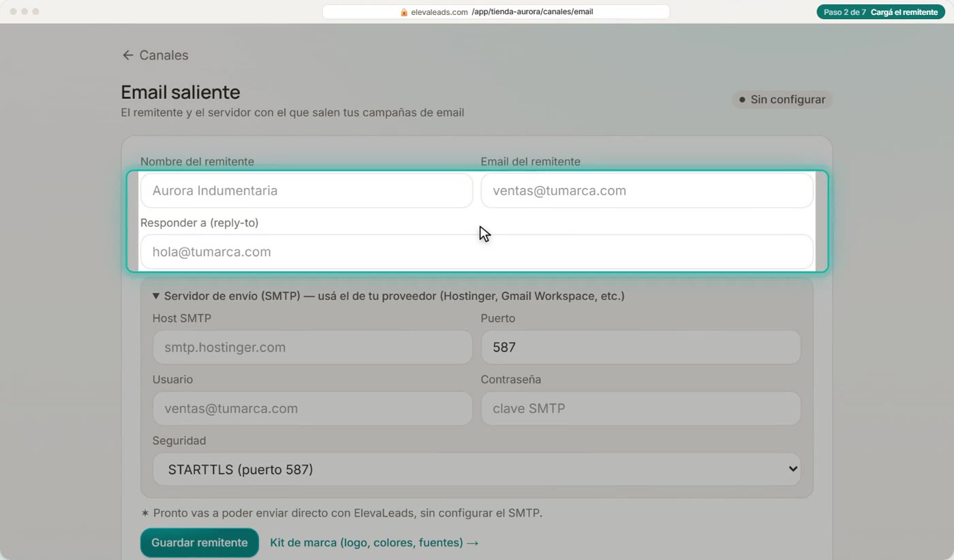Click the Email saliente heading
The image size is (954, 560).
[x=181, y=92]
